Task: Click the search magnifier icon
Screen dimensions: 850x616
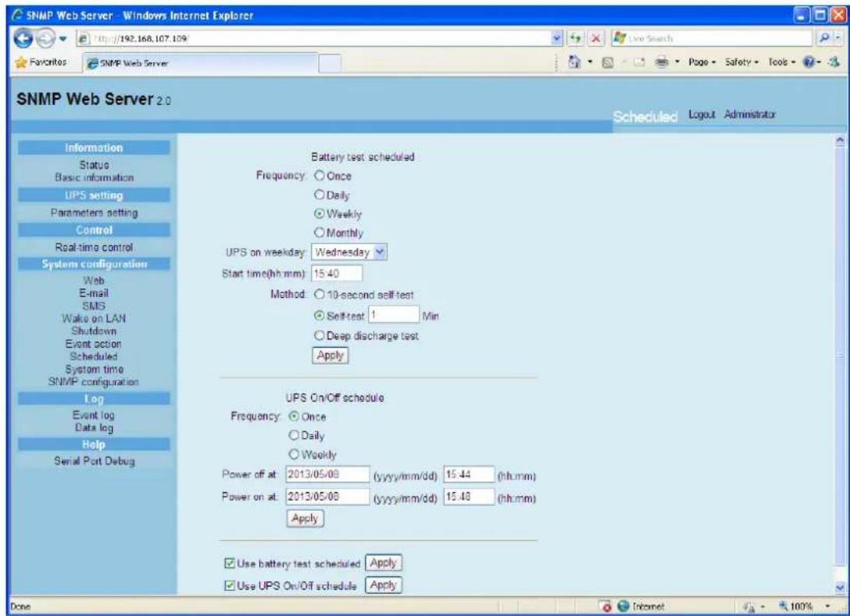Action: pos(823,38)
